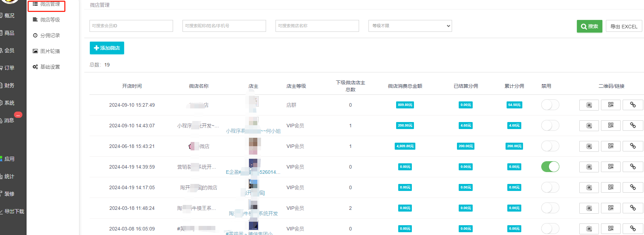The width and height of the screenshot is (644, 235).
Task: Click link icon in the 2024-04-19 14:17:05 row
Action: pos(632,187)
